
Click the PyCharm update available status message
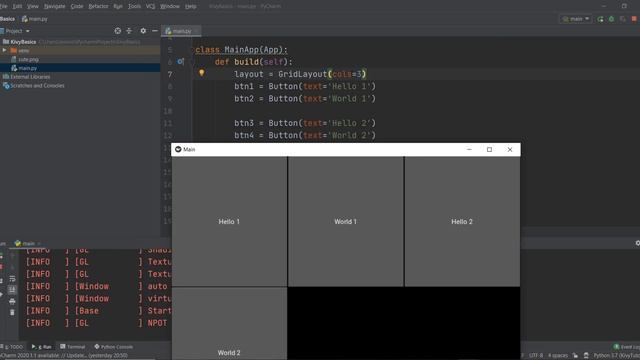[64, 356]
